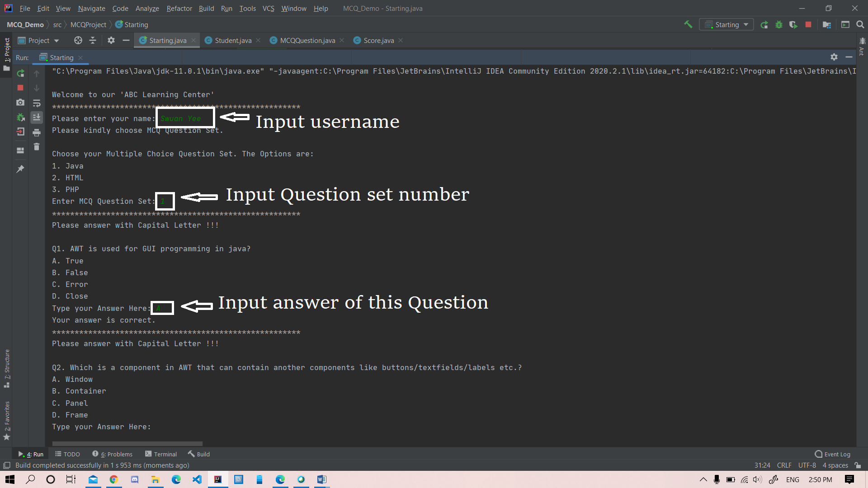
Task: Click the Dump Threads camera icon
Action: pyautogui.click(x=20, y=103)
